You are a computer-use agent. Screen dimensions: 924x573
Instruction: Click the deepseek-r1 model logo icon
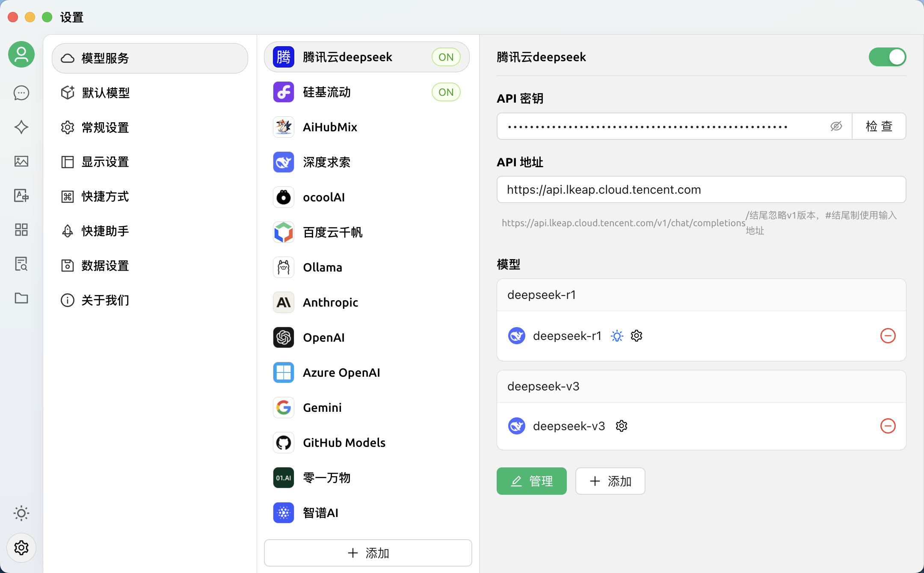(517, 336)
